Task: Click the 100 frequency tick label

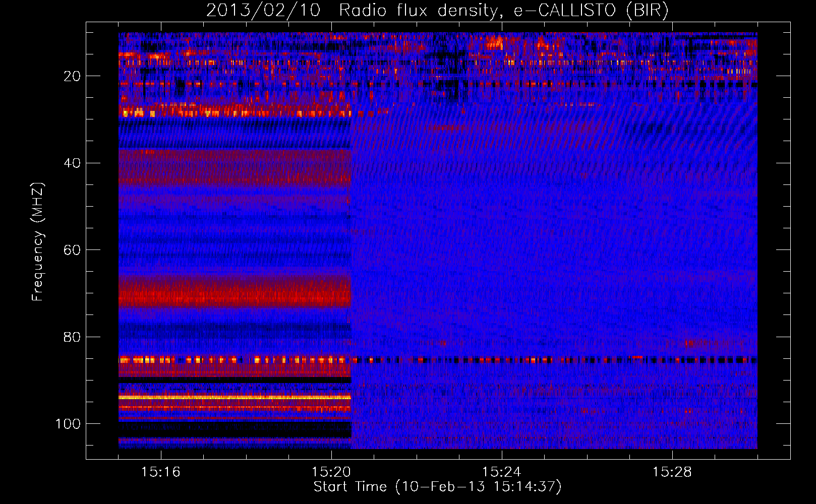Action: pos(68,424)
